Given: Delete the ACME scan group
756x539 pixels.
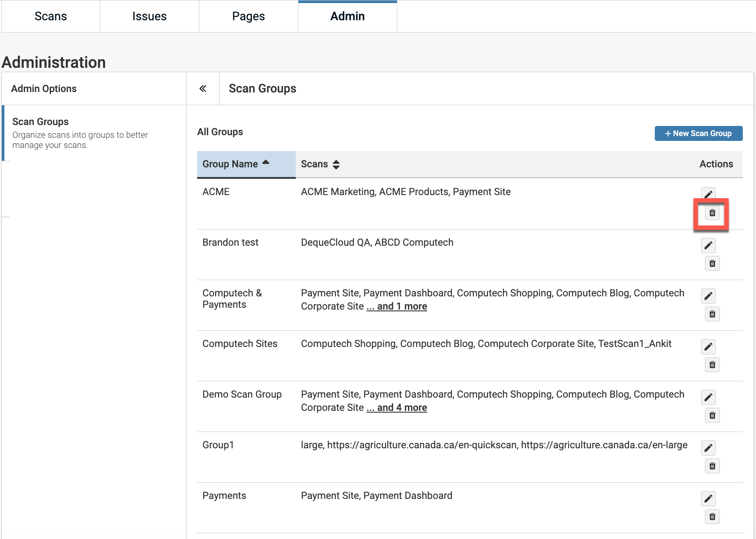Looking at the screenshot, I should (712, 213).
